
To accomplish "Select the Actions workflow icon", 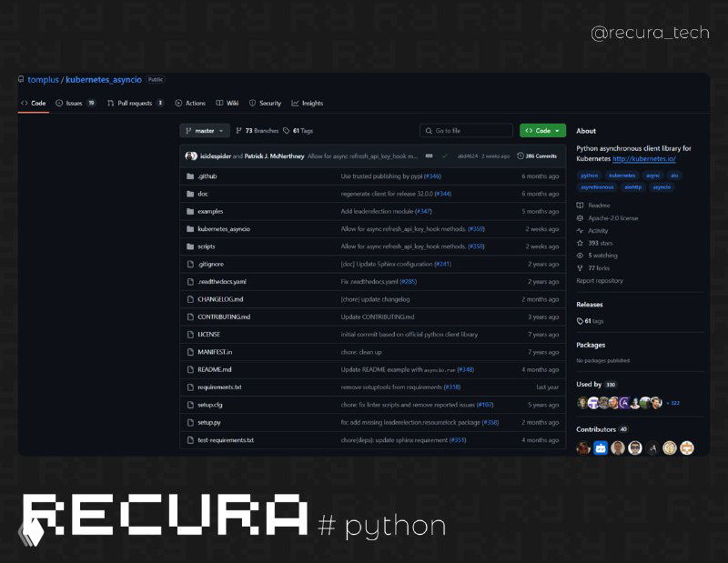I will (178, 103).
